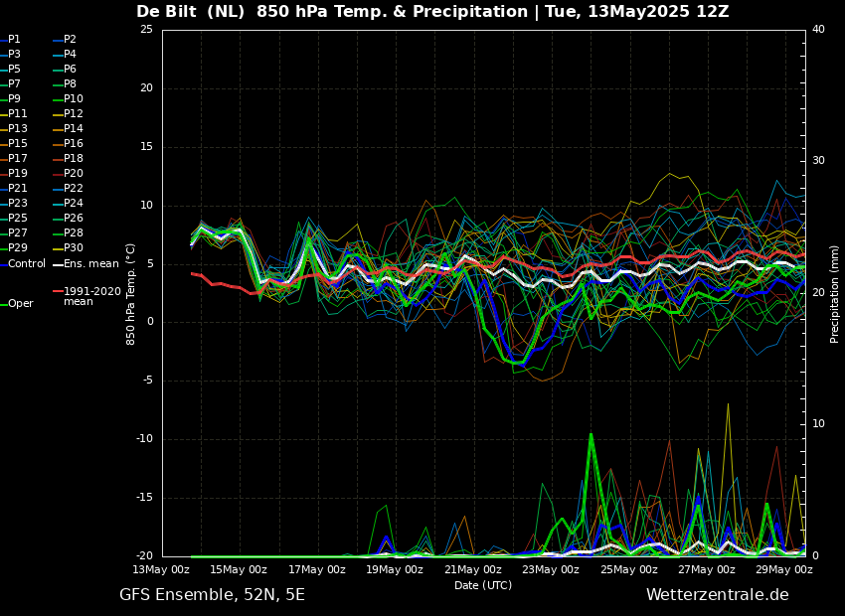The height and width of the screenshot is (616, 845).
Task: Select the P14 legend entry
Action: coord(74,129)
